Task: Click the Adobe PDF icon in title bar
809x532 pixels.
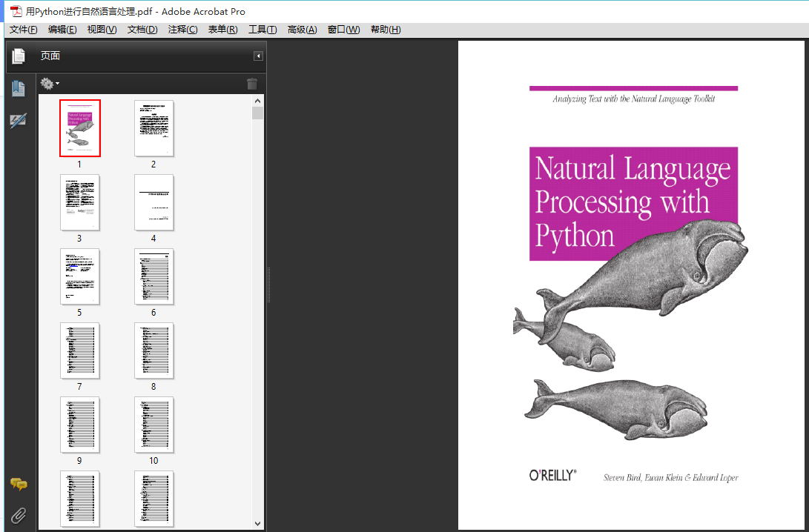Action: click(17, 11)
